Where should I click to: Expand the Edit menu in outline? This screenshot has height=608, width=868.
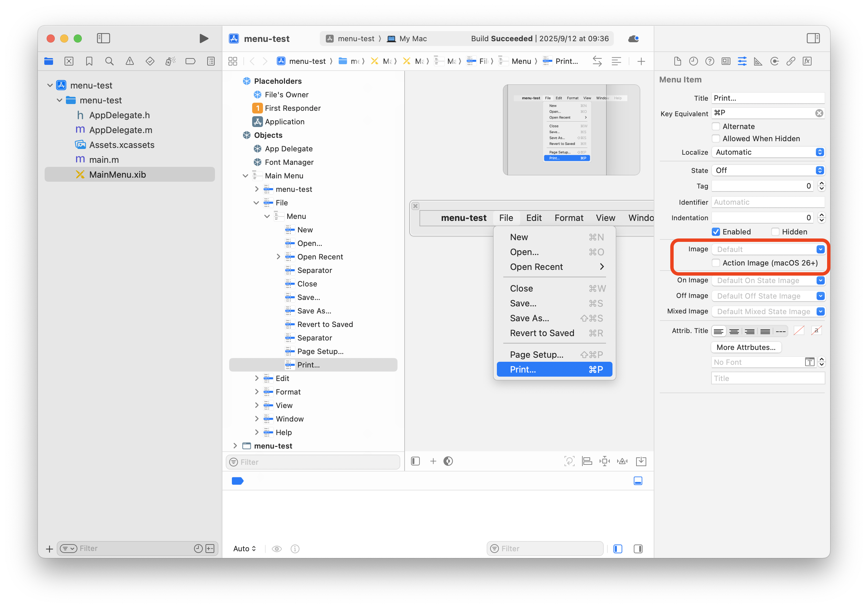pyautogui.click(x=257, y=378)
